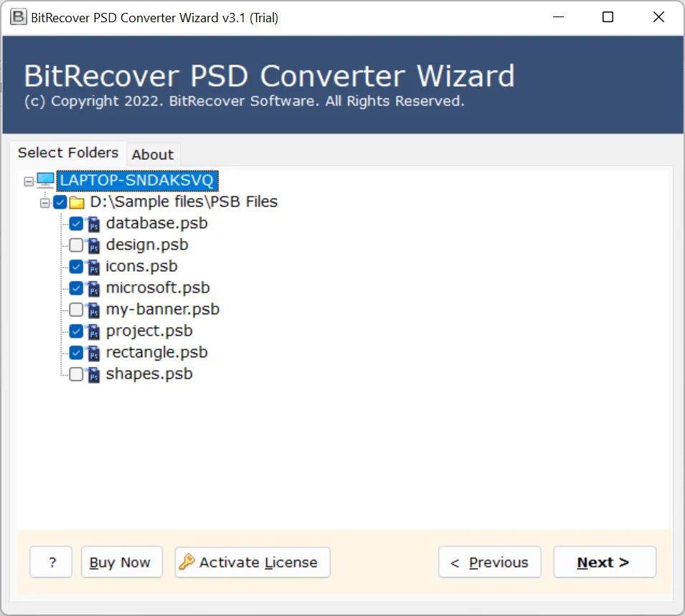Click the Buy Now button
Image resolution: width=685 pixels, height=616 pixels.
[x=121, y=562]
